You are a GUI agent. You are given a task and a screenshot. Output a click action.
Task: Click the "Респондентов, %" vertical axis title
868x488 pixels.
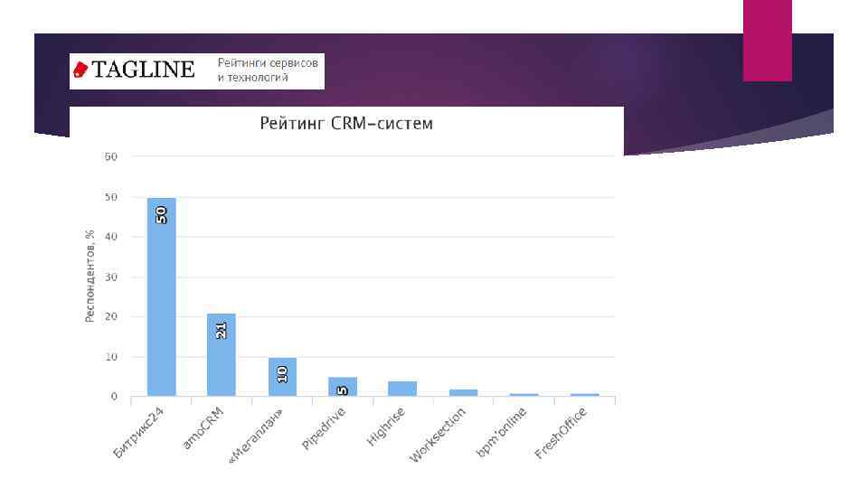coord(90,276)
